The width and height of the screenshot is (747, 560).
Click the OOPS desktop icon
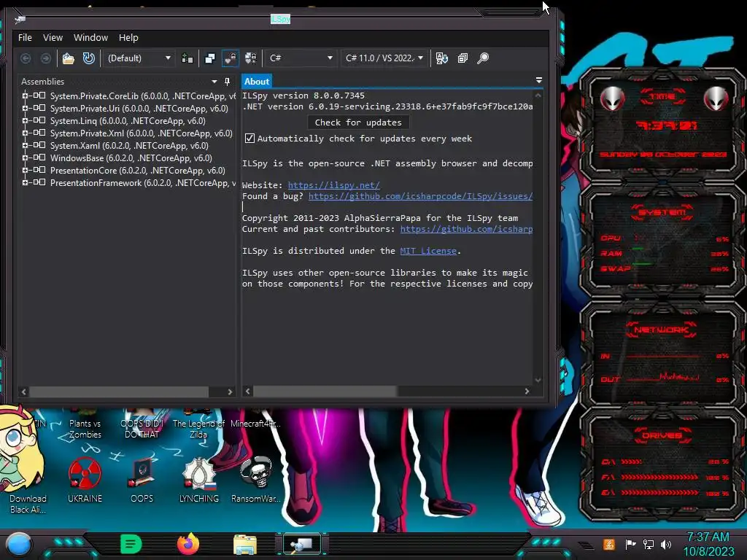pos(142,480)
